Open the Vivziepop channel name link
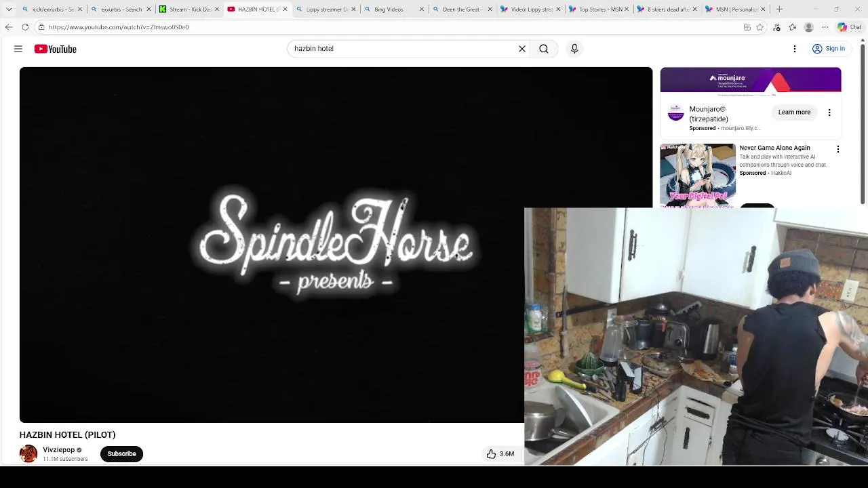Screen dimensions: 868x488 [x=59, y=450]
